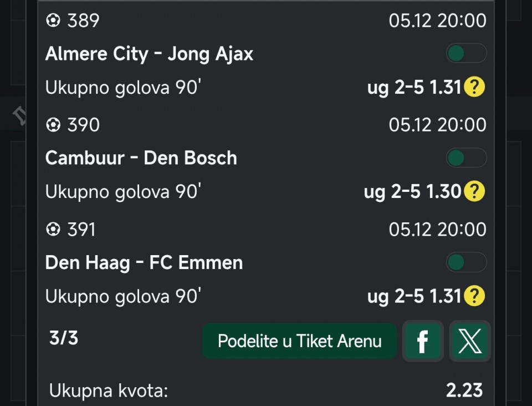Click the soccer ball icon beside 390

coord(53,125)
